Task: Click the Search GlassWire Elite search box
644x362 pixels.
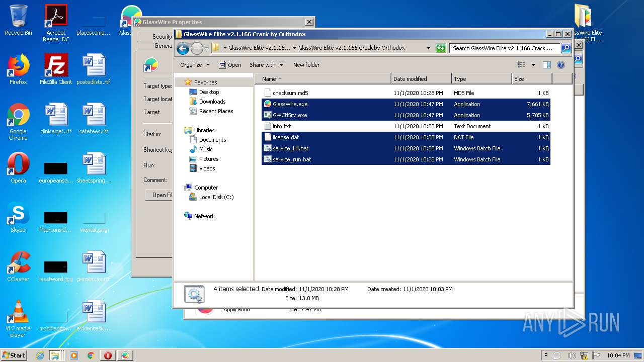Action: coord(505,48)
